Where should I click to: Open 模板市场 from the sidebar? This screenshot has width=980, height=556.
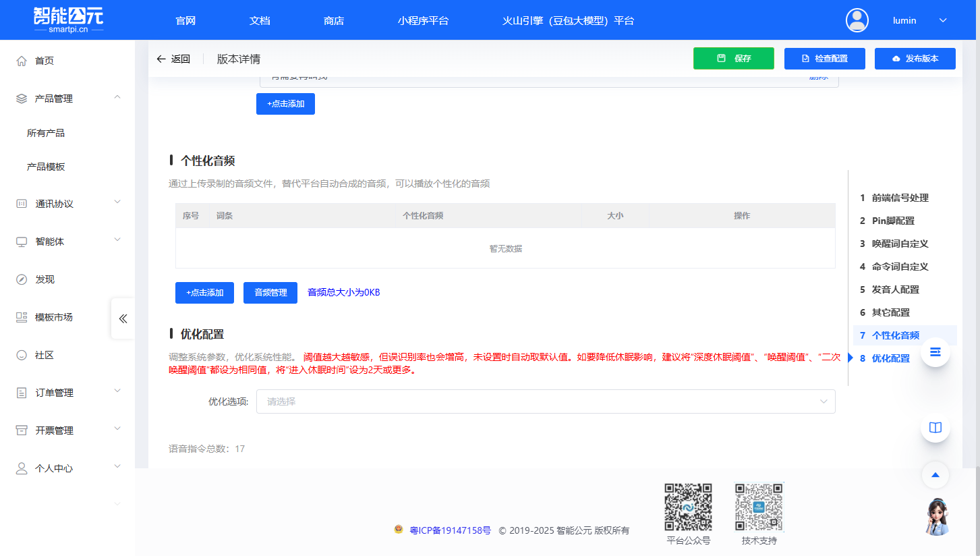(x=21, y=317)
